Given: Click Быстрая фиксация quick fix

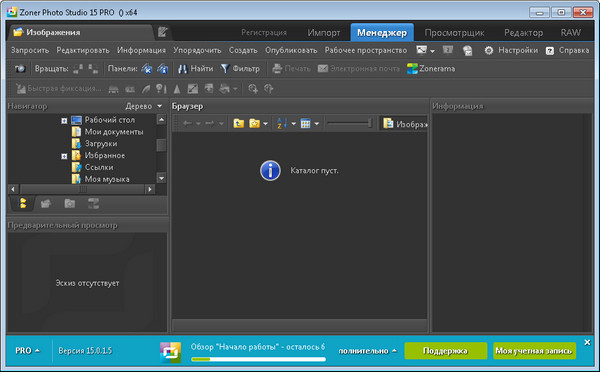Looking at the screenshot, I should (x=59, y=89).
